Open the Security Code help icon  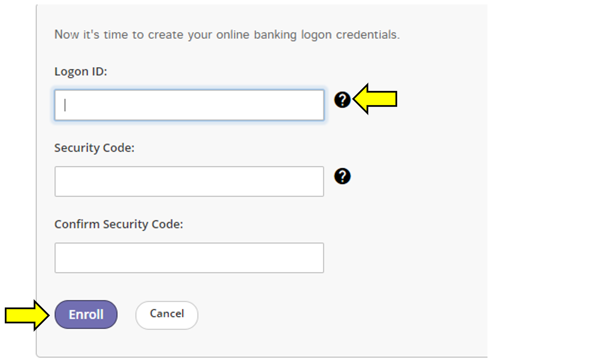point(342,176)
